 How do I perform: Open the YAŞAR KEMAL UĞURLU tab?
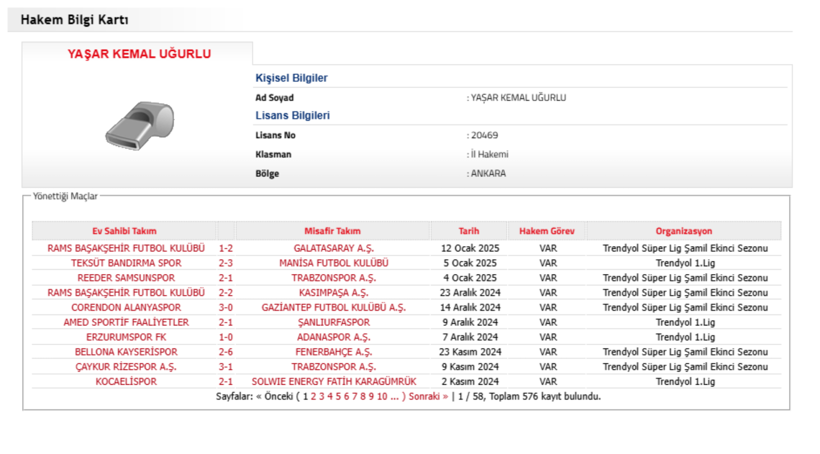pos(139,54)
